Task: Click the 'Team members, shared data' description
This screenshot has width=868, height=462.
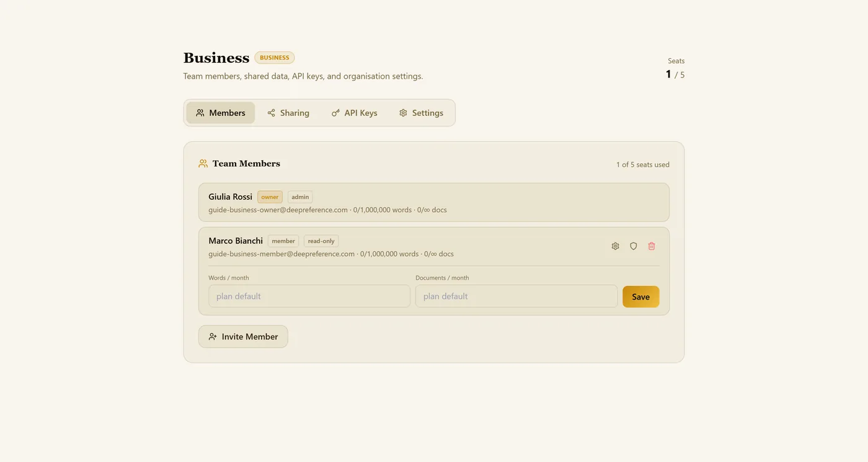Action: [303, 76]
